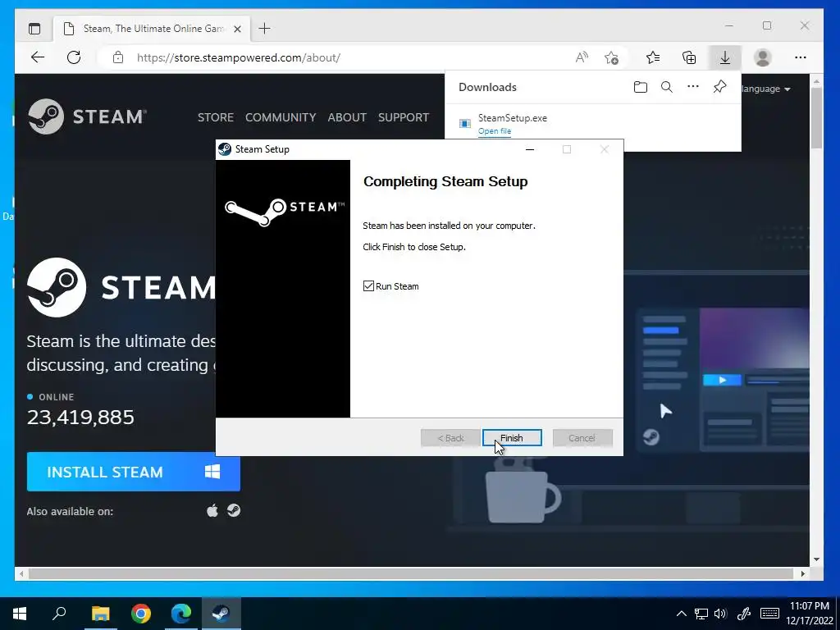Open File Explorer from taskbar
The image size is (840, 630).
(x=100, y=614)
